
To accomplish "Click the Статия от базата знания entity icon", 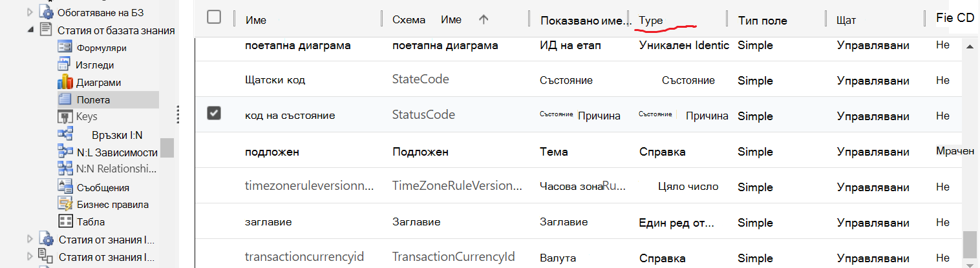I will pos(46,30).
